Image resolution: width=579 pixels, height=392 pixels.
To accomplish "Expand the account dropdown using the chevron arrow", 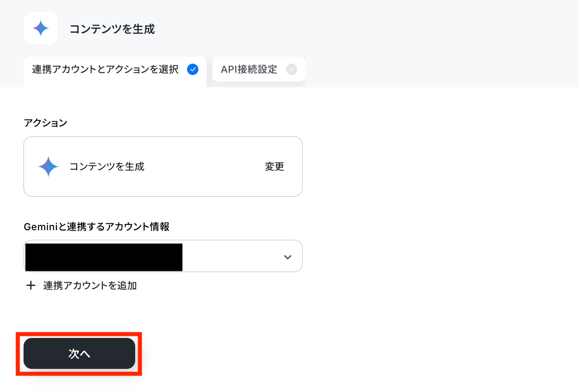I will (x=287, y=257).
